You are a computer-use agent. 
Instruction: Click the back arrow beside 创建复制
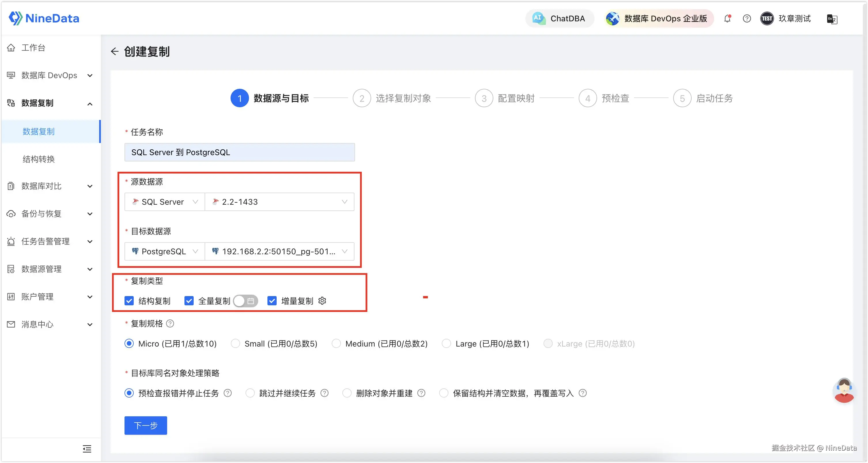(x=115, y=51)
